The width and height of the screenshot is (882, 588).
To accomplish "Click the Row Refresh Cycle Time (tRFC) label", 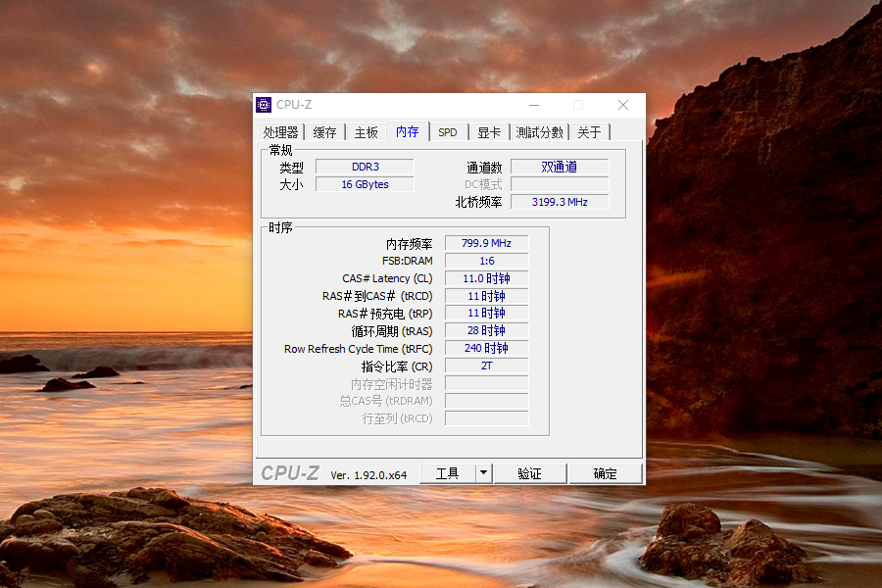I will coord(359,349).
